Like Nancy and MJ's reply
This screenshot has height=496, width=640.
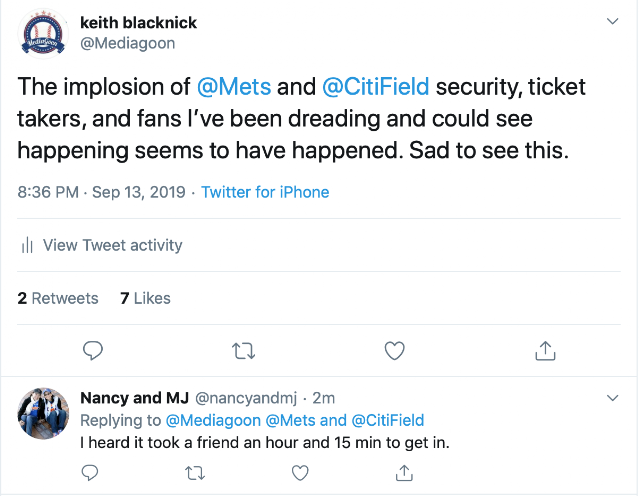pos(300,473)
